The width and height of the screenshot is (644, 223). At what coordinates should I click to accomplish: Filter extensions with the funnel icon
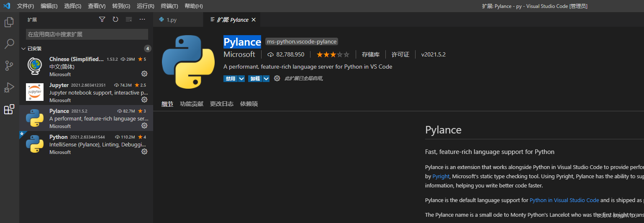coord(102,19)
